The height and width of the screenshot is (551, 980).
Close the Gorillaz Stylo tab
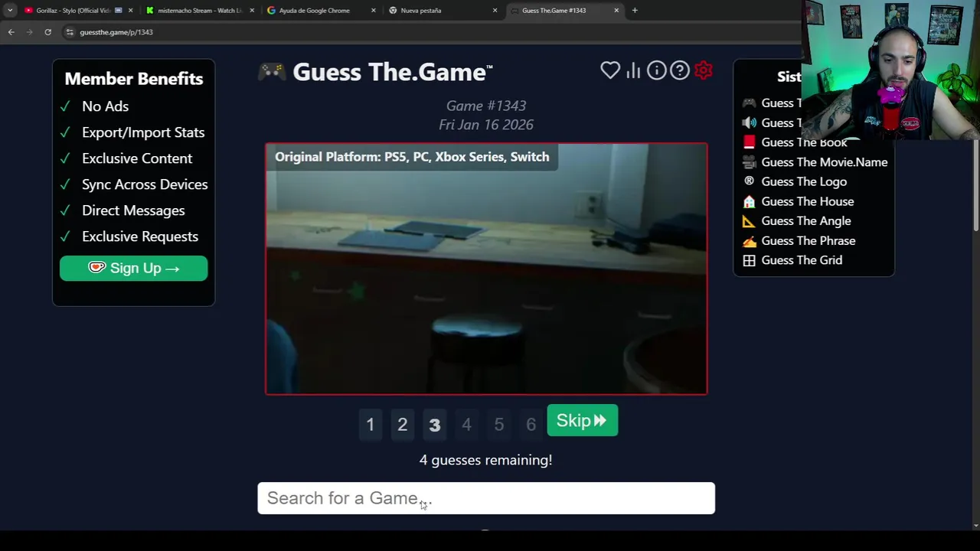[x=130, y=11]
